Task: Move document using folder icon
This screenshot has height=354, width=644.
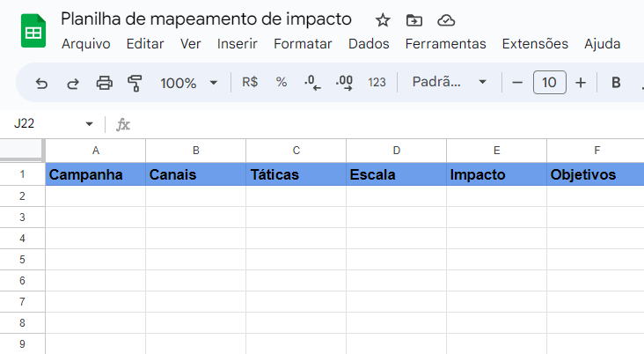Action: point(414,19)
